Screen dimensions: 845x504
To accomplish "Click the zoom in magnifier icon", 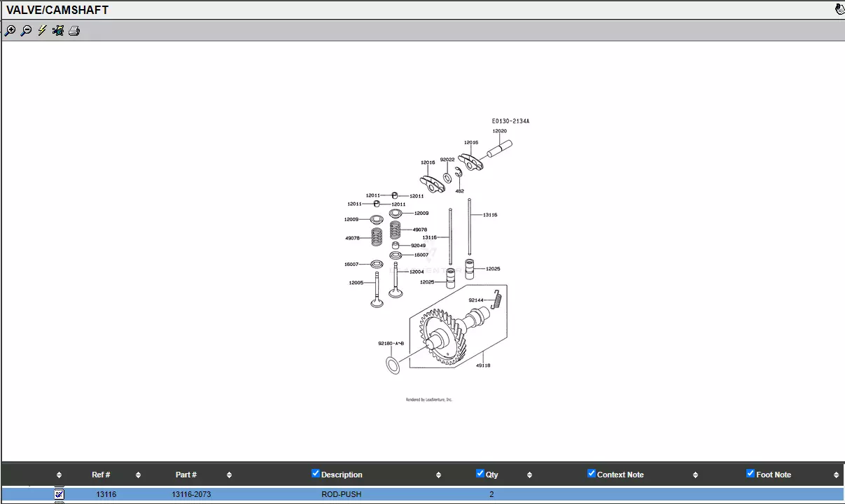I will point(10,31).
